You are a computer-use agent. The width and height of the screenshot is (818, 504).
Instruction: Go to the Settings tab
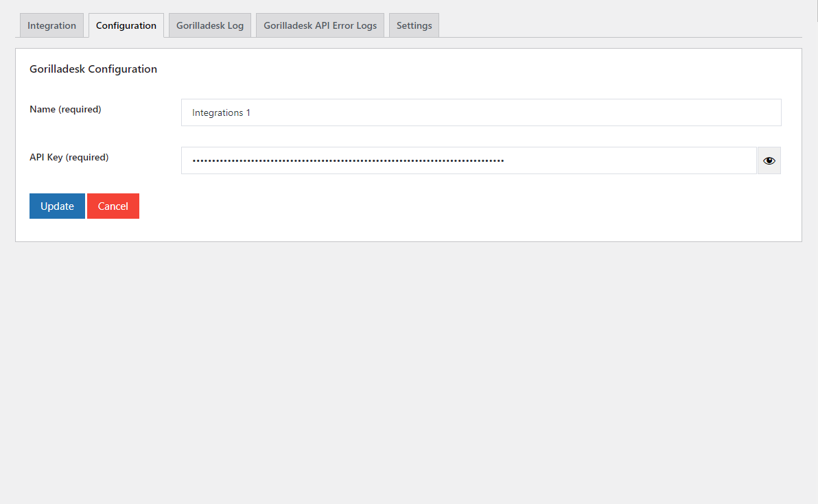414,25
